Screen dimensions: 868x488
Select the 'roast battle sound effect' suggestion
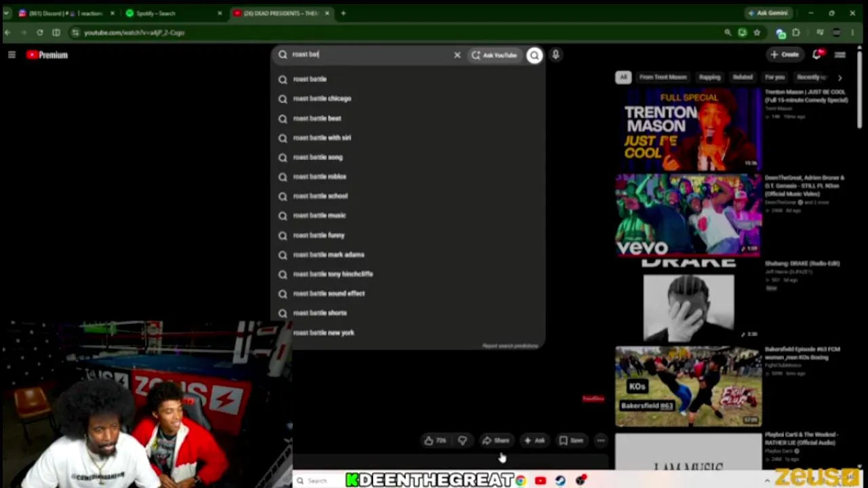[x=409, y=293]
